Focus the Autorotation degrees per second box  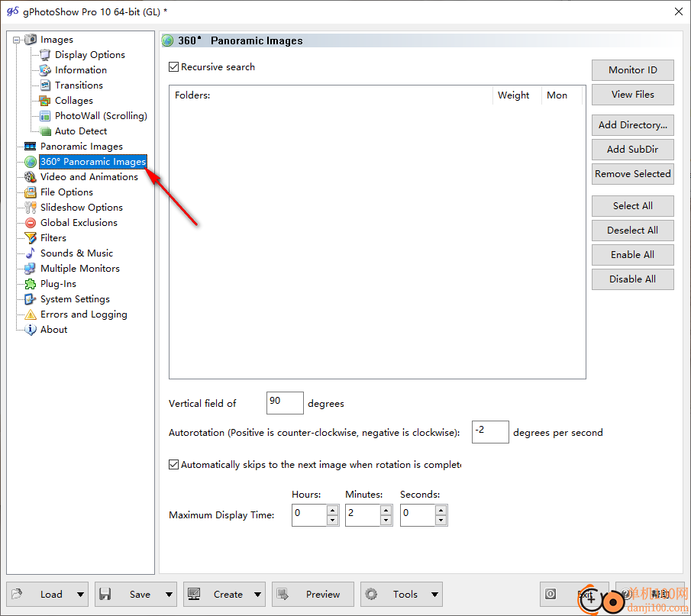[490, 432]
